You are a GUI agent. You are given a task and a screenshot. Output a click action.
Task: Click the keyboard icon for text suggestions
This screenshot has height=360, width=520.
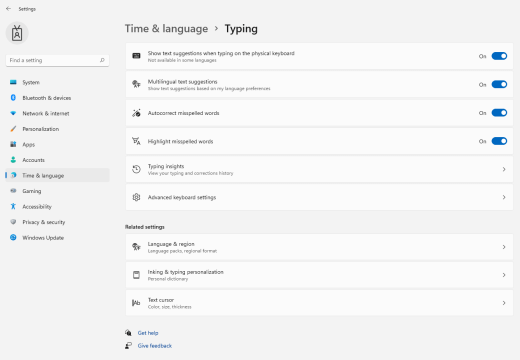(x=136, y=56)
